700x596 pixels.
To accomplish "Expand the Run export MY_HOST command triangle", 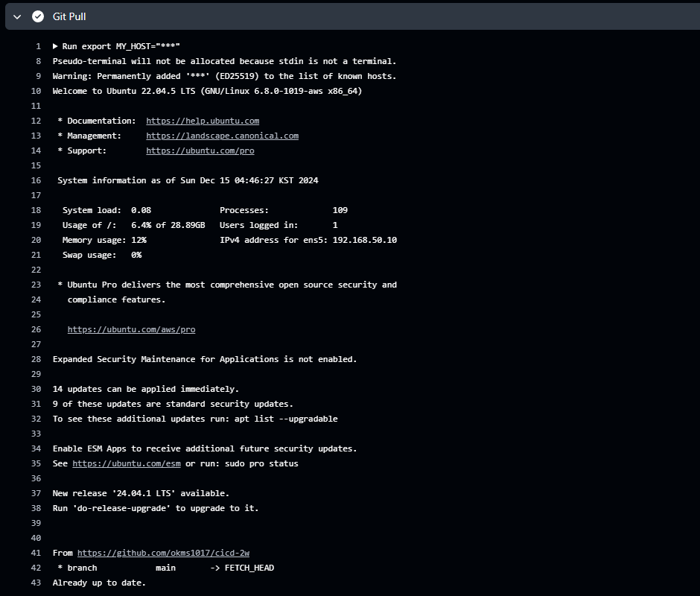I will 55,46.
